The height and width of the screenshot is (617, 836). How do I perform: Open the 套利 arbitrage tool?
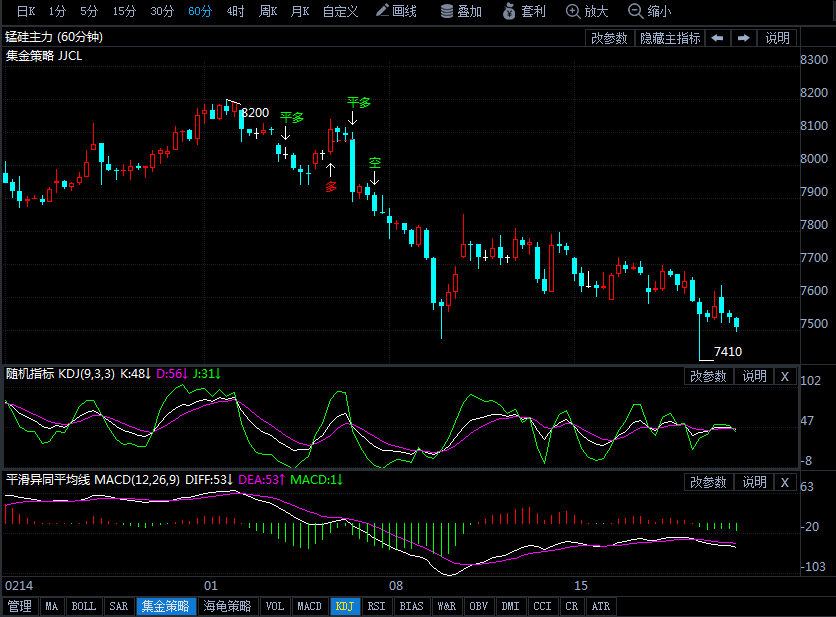point(524,11)
